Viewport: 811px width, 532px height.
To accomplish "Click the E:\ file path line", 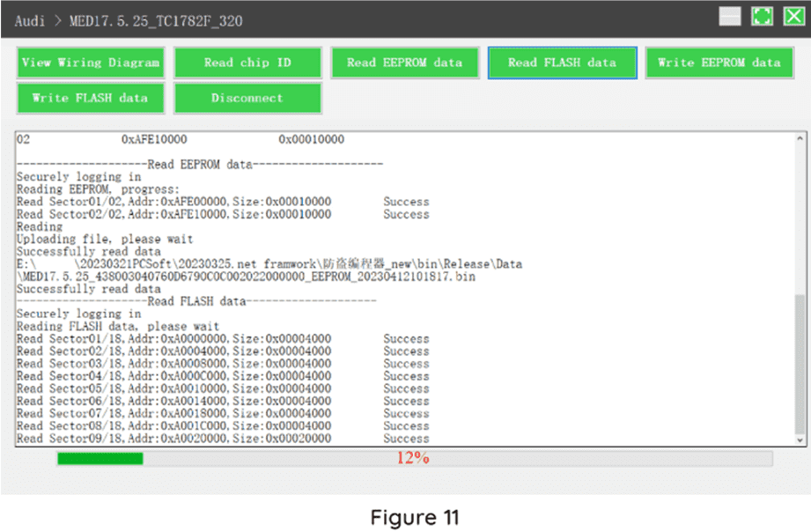I will [269, 264].
